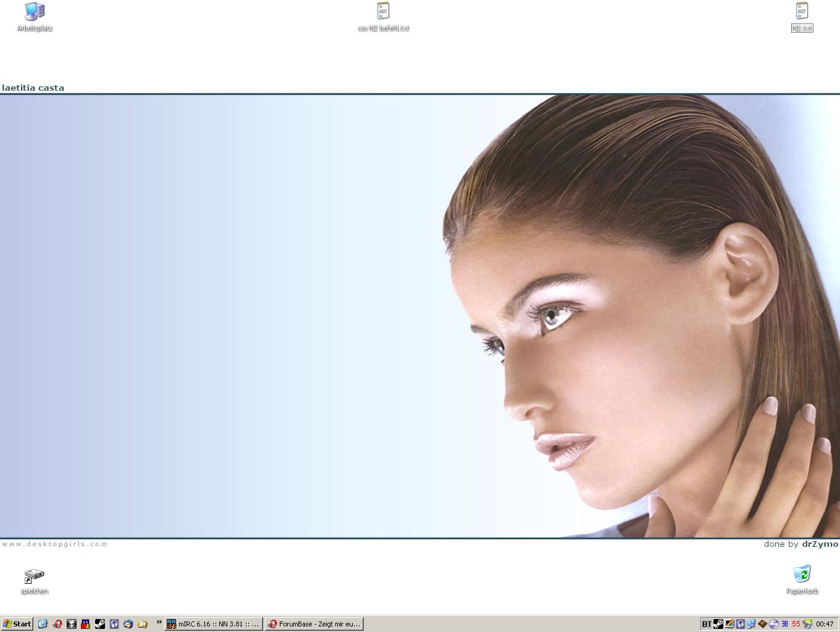The width and height of the screenshot is (840, 632).
Task: Click the red 55 temperature tray readout
Action: (x=796, y=624)
